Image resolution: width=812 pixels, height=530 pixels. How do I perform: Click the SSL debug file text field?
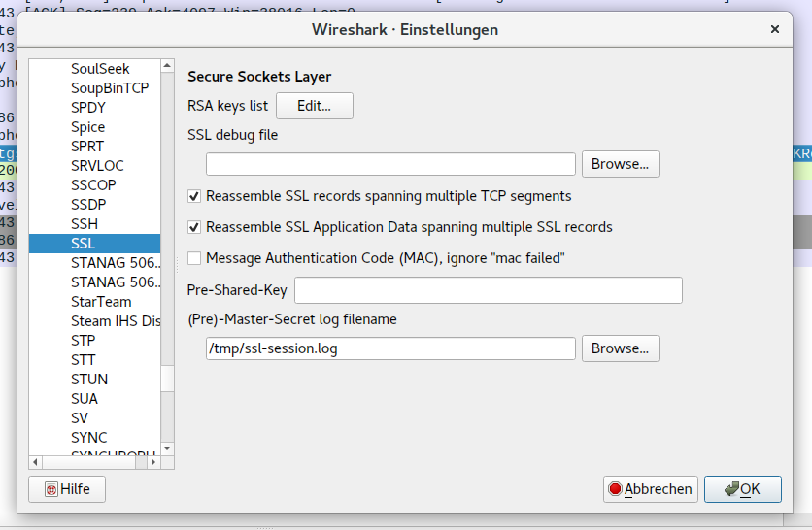pyautogui.click(x=390, y=164)
